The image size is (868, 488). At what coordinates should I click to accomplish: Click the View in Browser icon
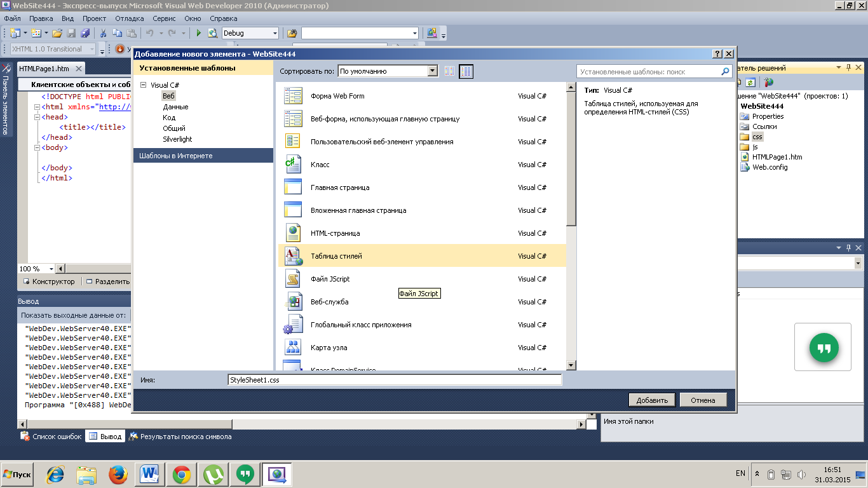click(x=212, y=33)
